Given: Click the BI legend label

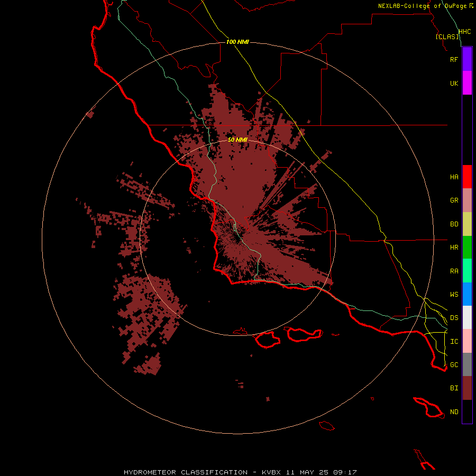Looking at the screenshot, I should [454, 388].
